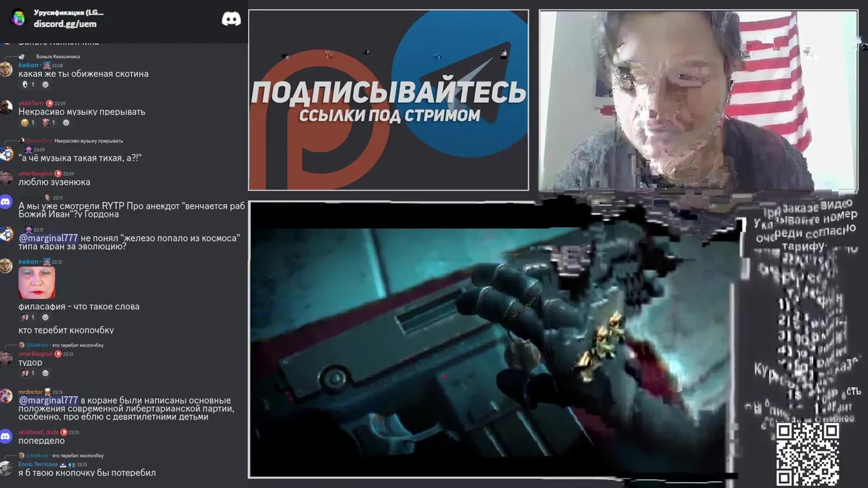Click the vikkkTorrr username
Image resolution: width=868 pixels, height=488 pixels.
(x=31, y=103)
